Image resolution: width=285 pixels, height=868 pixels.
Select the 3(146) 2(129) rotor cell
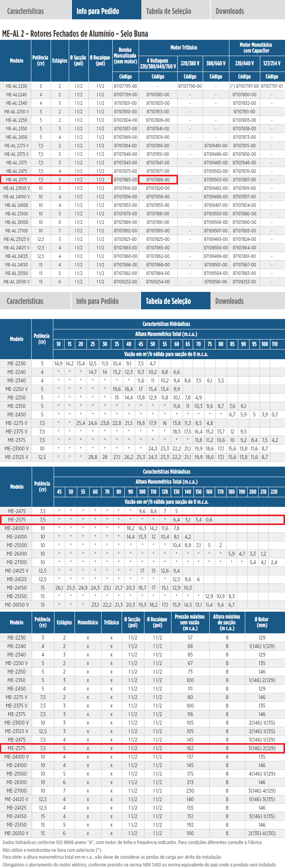click(262, 748)
